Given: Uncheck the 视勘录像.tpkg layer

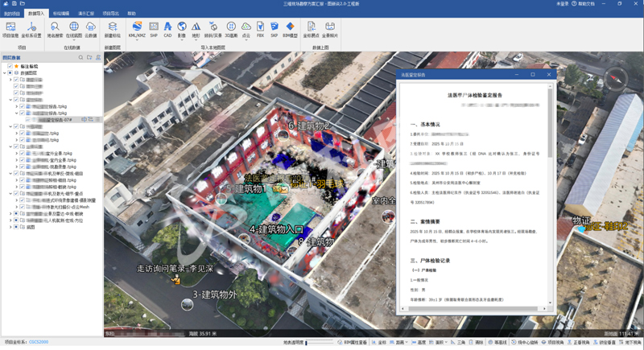Looking at the screenshot, I should [23, 167].
